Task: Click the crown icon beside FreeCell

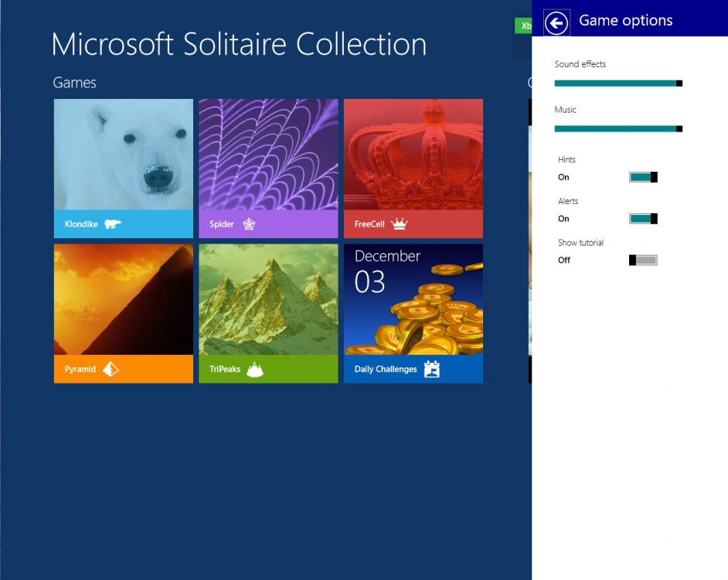Action: click(399, 224)
